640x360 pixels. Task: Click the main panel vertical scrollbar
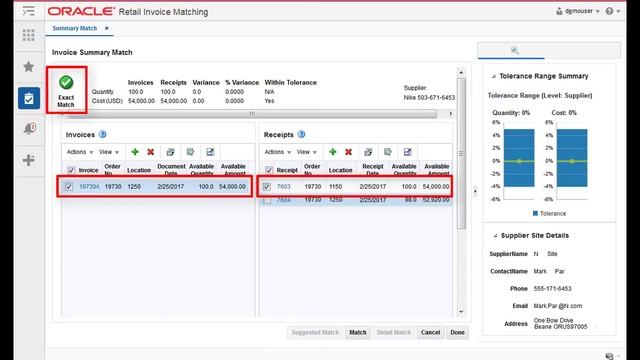[461, 153]
